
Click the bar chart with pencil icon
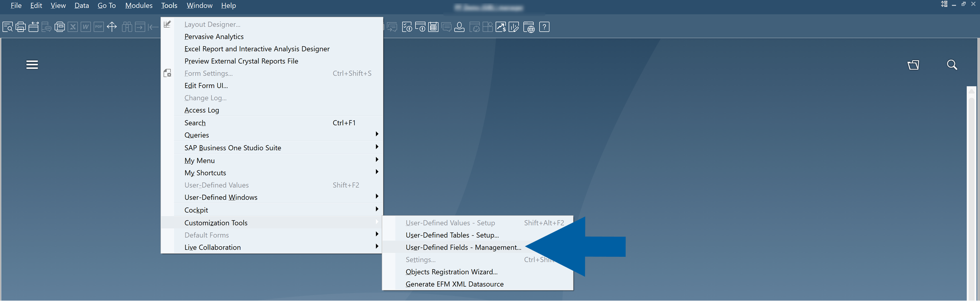514,27
